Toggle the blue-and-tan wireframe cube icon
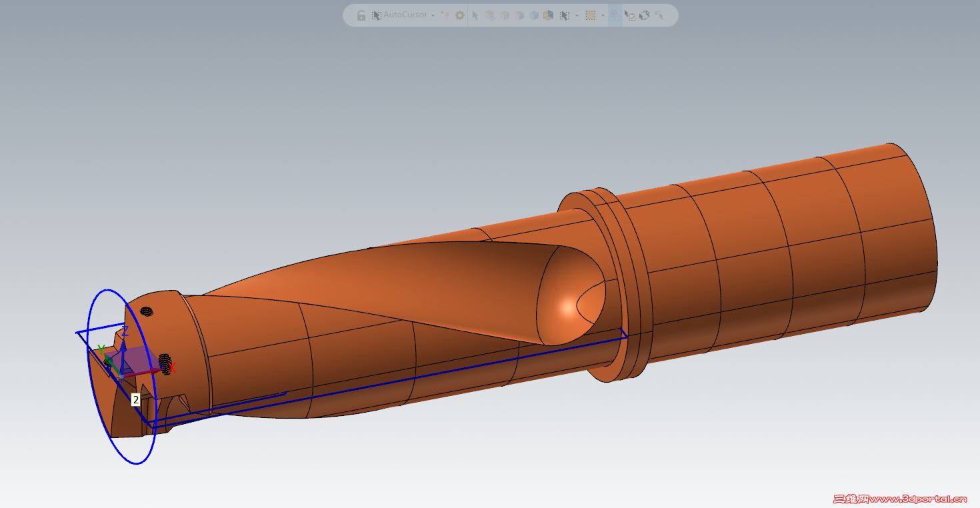980x508 pixels. coord(548,15)
